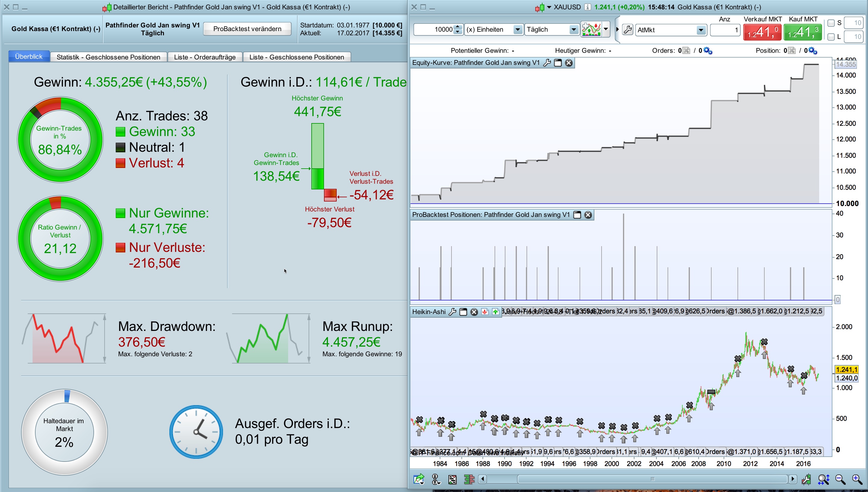Click zoom out magnifier icon
The width and height of the screenshot is (868, 492).
point(840,479)
